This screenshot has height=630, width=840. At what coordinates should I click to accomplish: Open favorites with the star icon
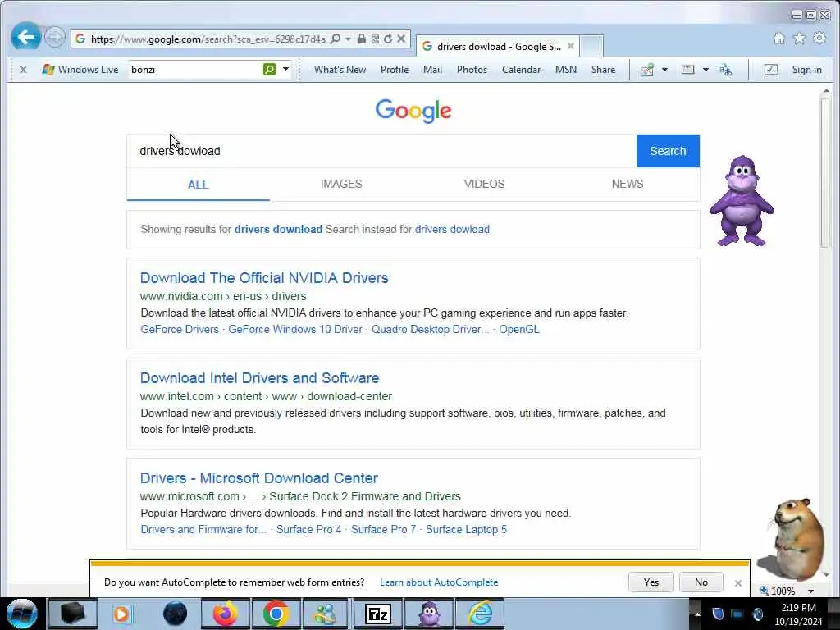pyautogui.click(x=799, y=38)
